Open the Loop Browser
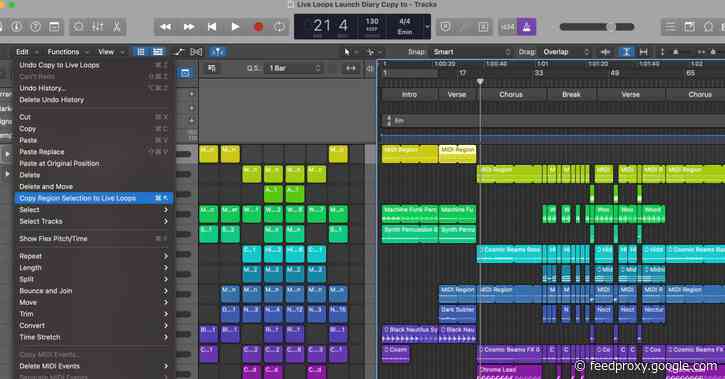 (708, 27)
